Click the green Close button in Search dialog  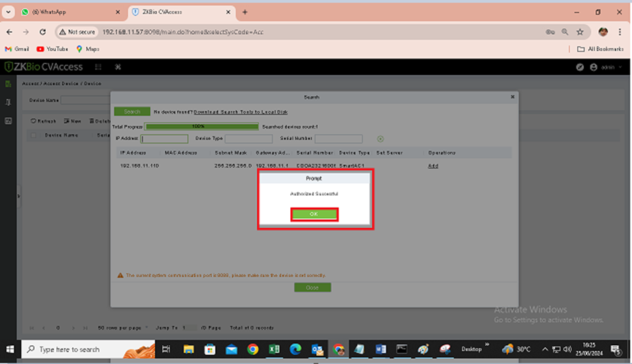pyautogui.click(x=312, y=287)
